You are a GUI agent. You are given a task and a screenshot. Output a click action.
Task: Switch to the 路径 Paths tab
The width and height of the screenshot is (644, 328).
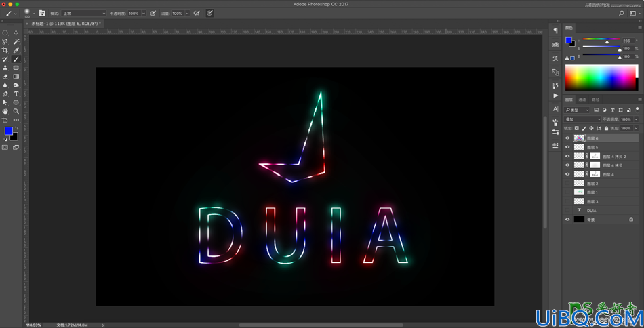pos(596,100)
